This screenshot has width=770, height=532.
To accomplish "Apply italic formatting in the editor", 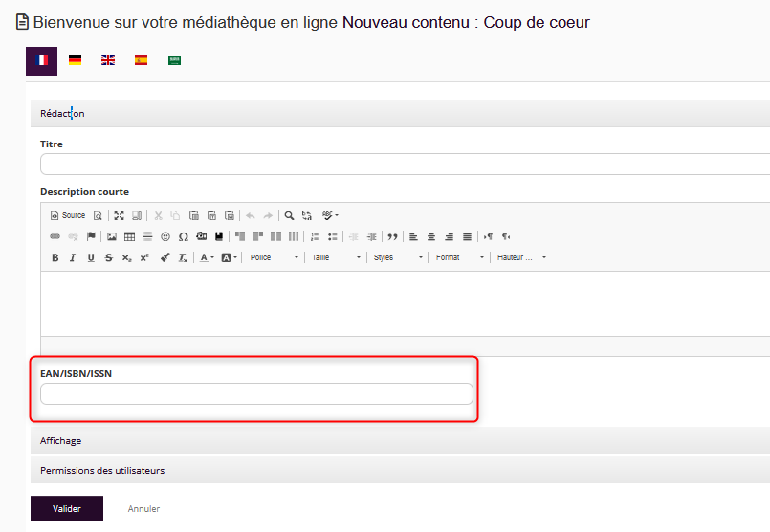I will (73, 258).
